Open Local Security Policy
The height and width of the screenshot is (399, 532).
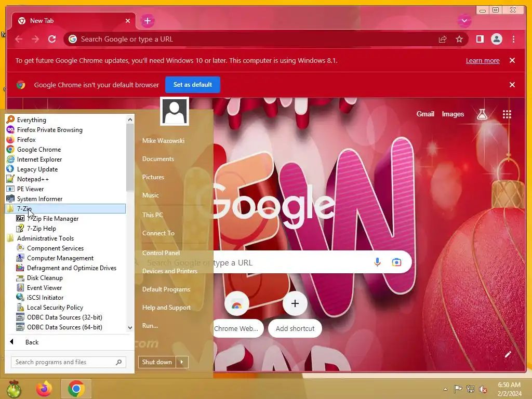(65, 307)
